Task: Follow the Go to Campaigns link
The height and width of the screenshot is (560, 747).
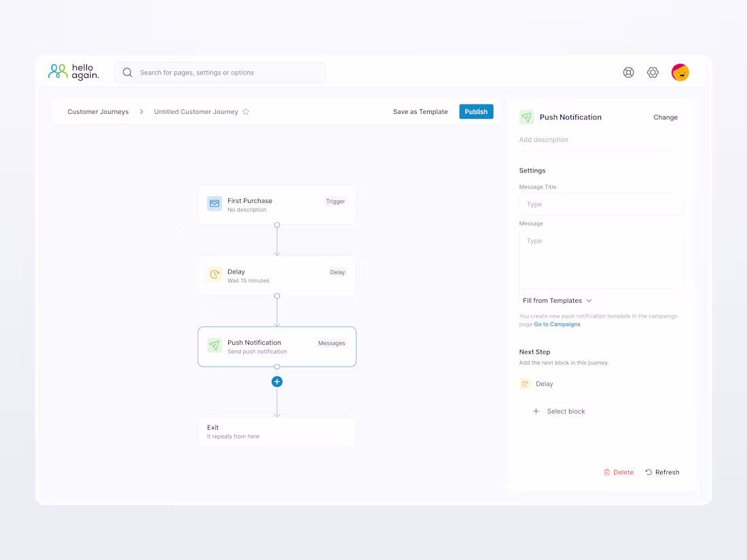Action: 557,324
